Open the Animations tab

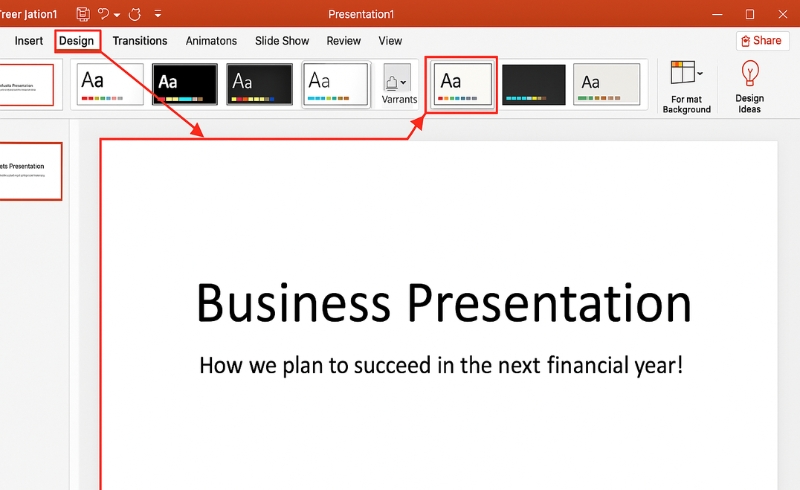[x=211, y=41]
